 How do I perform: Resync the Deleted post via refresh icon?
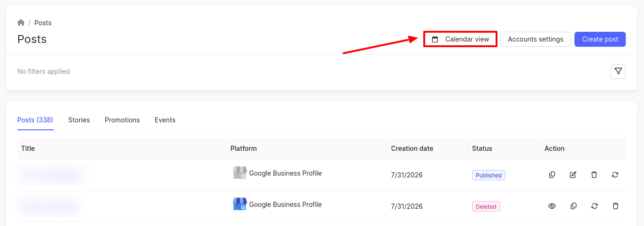pyautogui.click(x=595, y=206)
